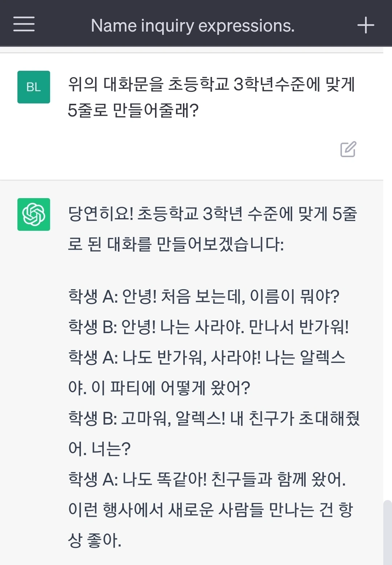Select the line '학생 A: 안녕! 처음 보는데'

click(204, 296)
